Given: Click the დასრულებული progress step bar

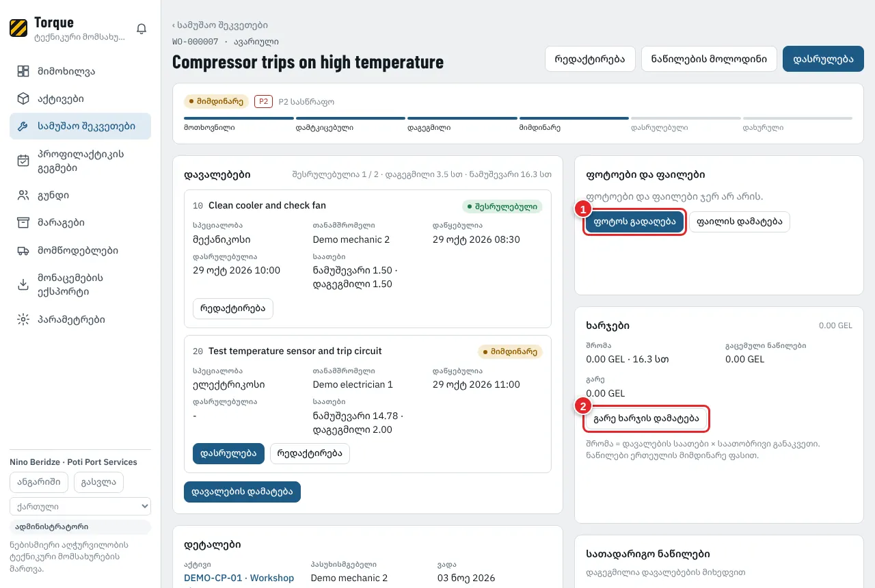Looking at the screenshot, I should tap(684, 118).
